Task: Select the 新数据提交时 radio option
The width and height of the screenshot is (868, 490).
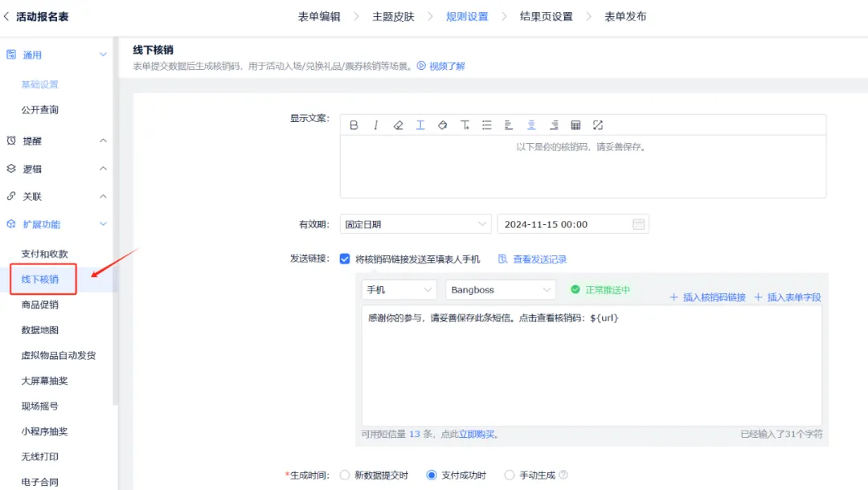Action: (345, 475)
